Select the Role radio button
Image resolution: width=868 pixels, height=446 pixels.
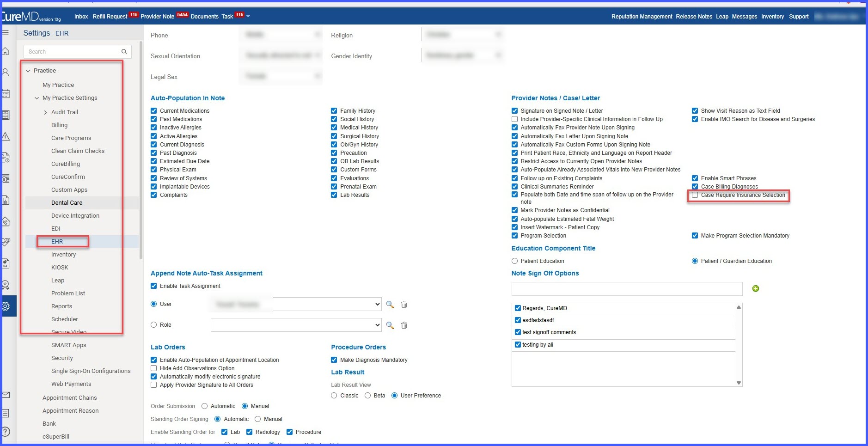point(154,325)
